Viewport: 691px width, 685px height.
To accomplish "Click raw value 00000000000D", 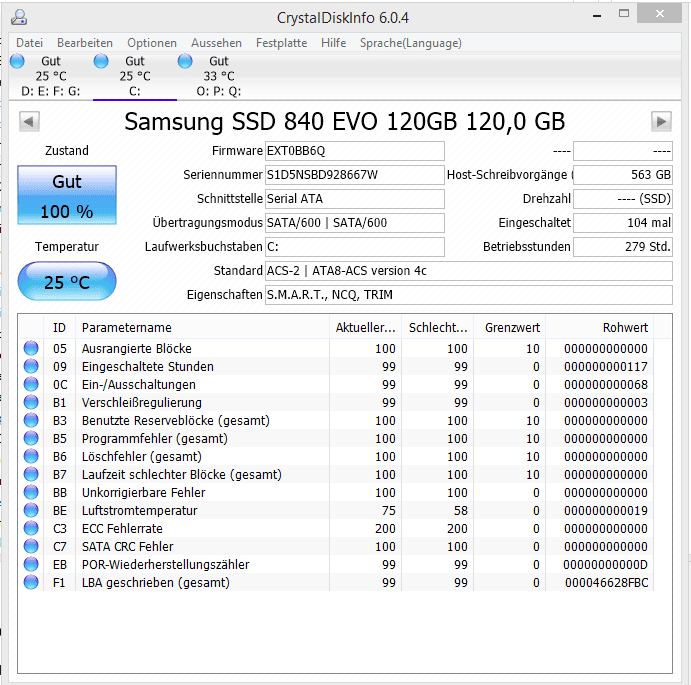I will tap(606, 565).
